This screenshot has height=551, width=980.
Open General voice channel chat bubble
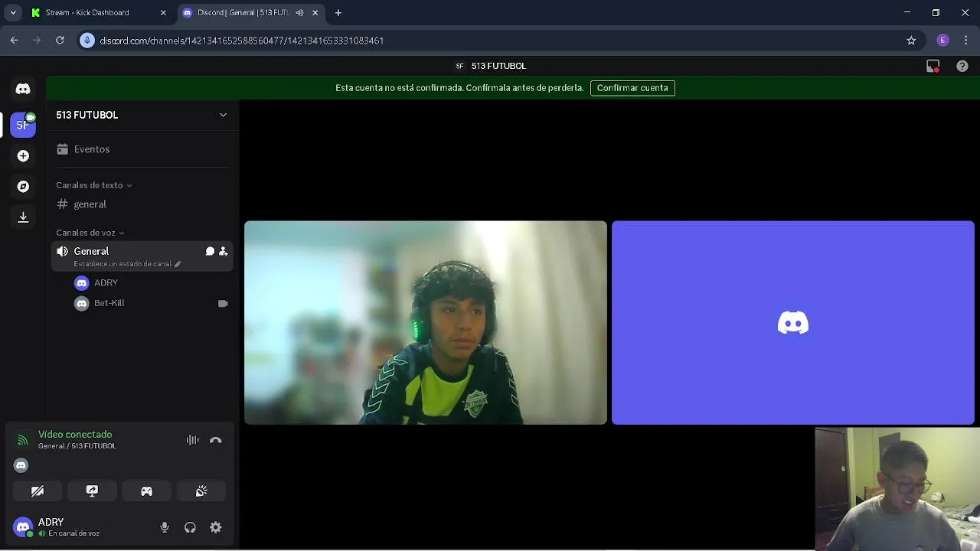210,251
